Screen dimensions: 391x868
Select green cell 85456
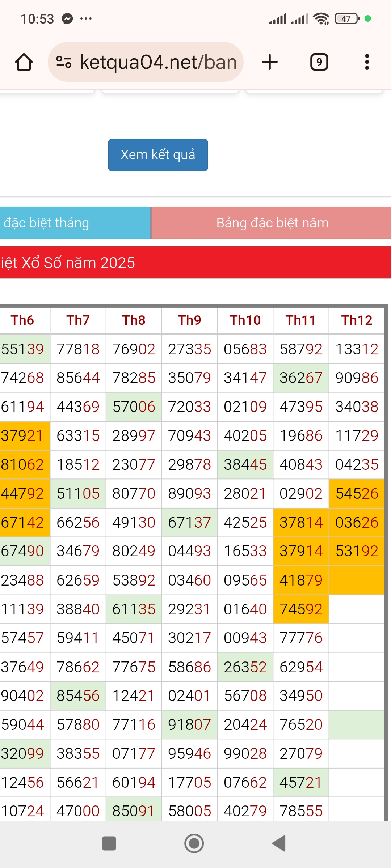click(78, 696)
